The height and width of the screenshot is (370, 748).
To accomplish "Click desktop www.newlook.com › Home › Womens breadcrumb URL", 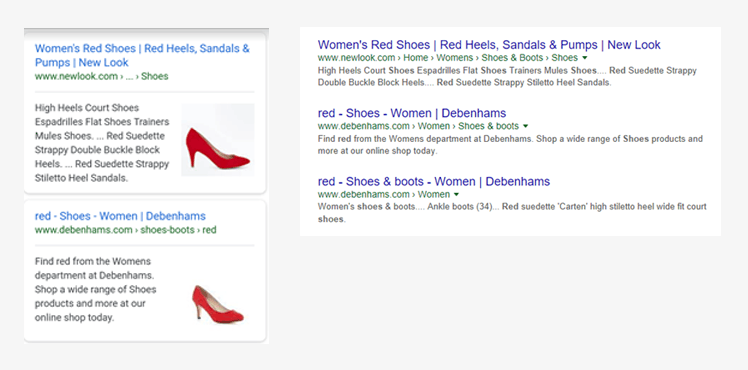I will (x=448, y=58).
